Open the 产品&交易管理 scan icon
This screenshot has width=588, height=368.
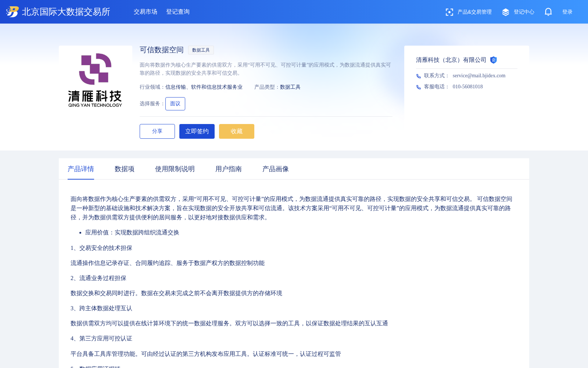pos(449,12)
